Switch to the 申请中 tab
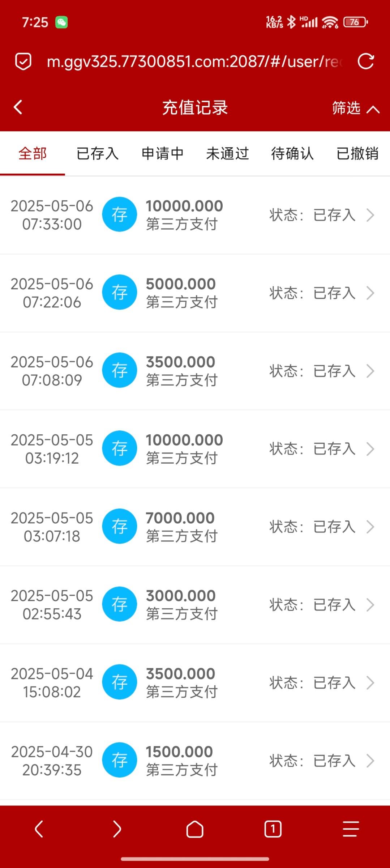 [x=163, y=154]
